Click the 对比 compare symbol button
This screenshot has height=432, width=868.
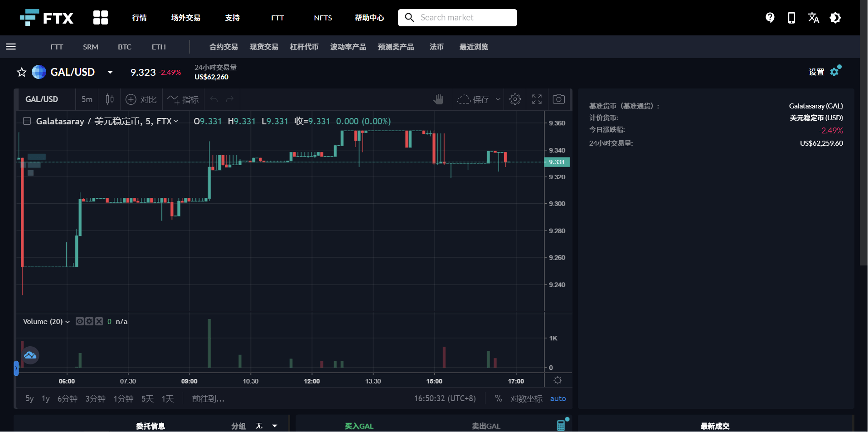tap(141, 99)
